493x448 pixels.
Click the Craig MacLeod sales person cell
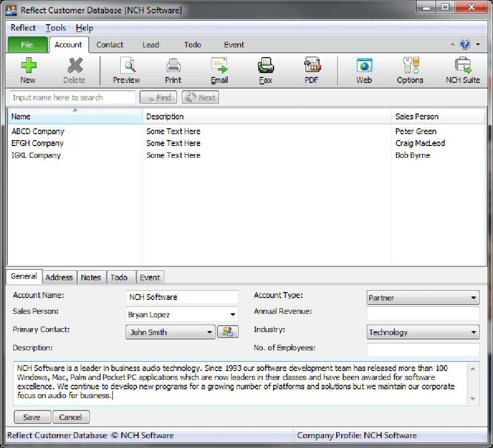click(420, 144)
